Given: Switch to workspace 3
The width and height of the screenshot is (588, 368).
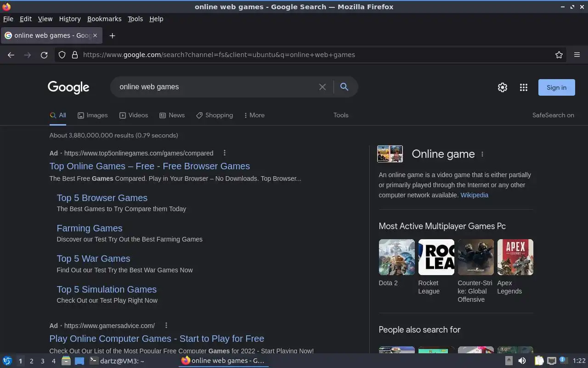Looking at the screenshot, I should click(x=42, y=361).
